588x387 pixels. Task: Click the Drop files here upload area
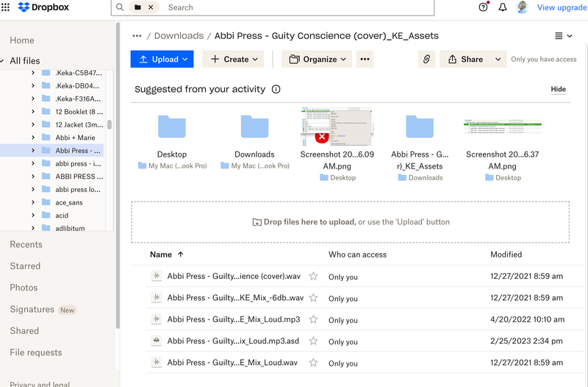350,222
